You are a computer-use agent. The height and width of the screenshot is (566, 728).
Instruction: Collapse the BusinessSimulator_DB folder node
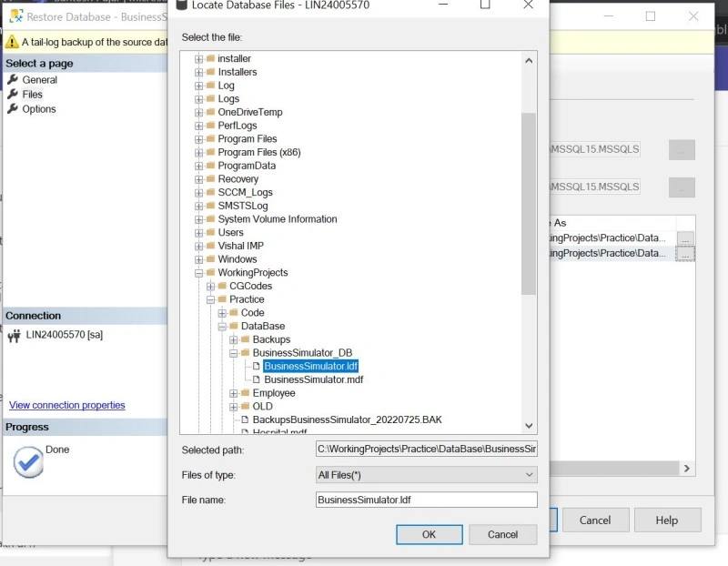234,353
